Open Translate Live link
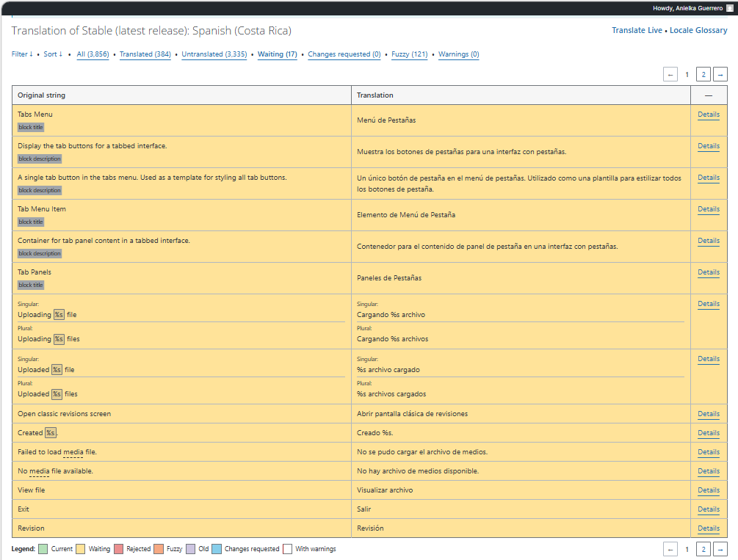This screenshot has height=560, width=738. point(637,31)
